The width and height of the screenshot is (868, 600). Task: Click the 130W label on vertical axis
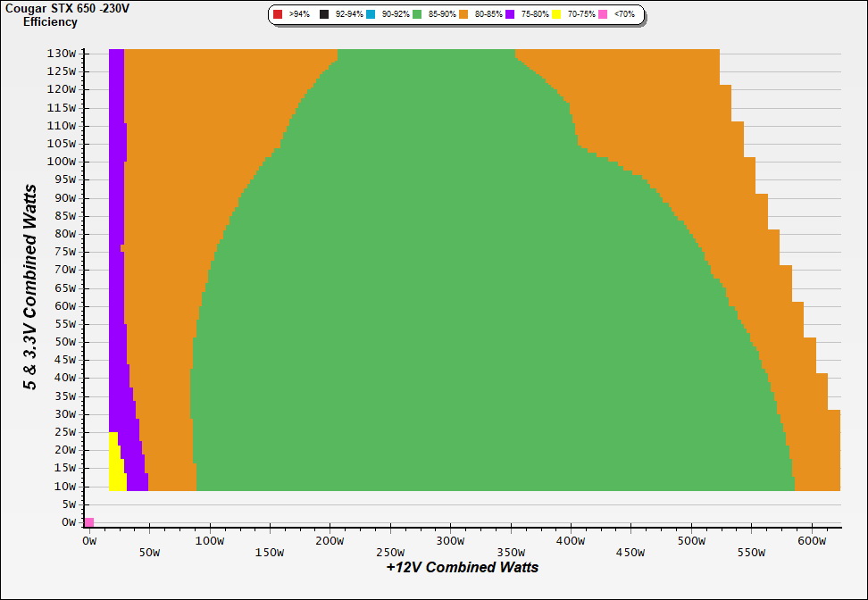tap(64, 53)
